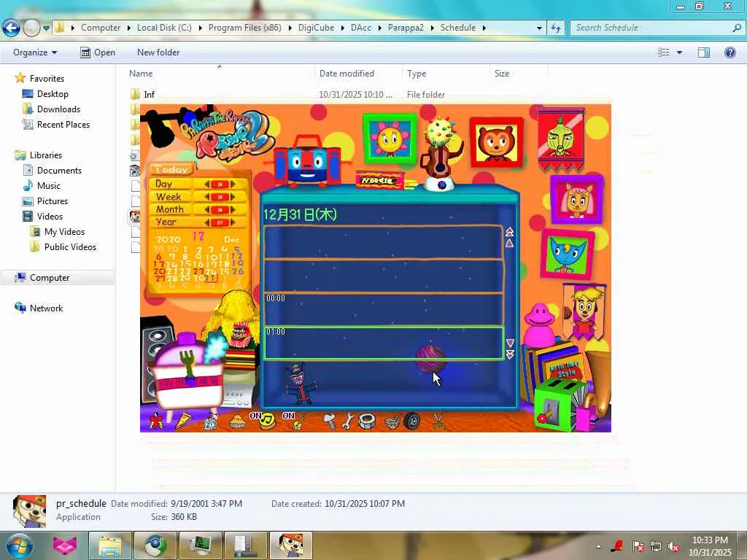Select Network in navigation pane
The height and width of the screenshot is (560, 747).
46,308
